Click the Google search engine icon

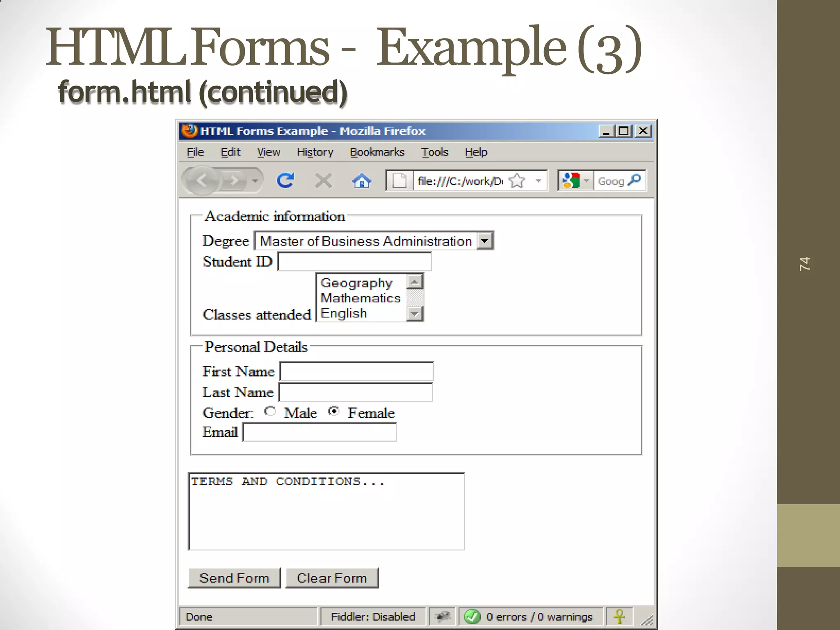[571, 180]
